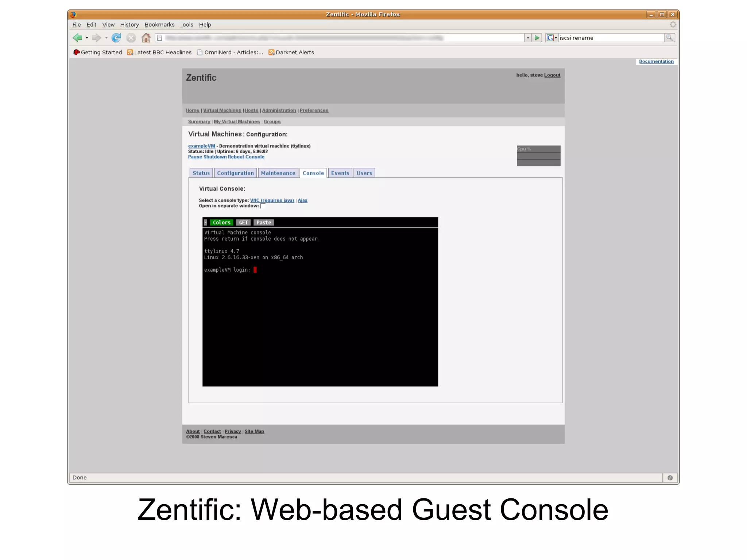The height and width of the screenshot is (560, 747).
Task: Click the GET button in console
Action: 243,222
